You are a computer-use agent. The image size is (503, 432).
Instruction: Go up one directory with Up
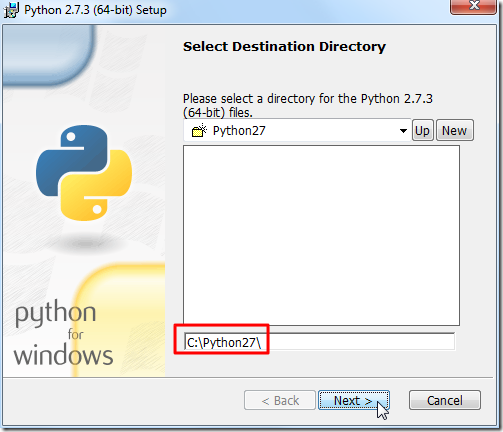[x=423, y=130]
